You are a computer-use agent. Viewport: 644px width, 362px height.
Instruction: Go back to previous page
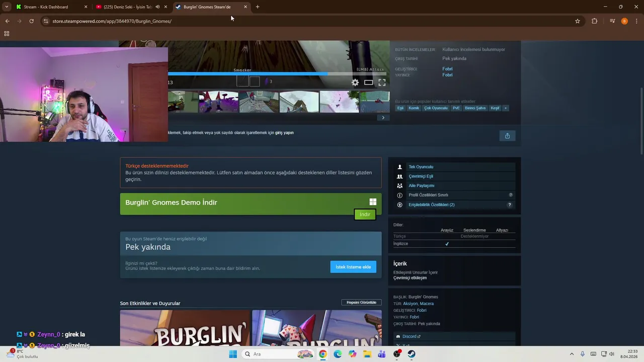click(7, 21)
